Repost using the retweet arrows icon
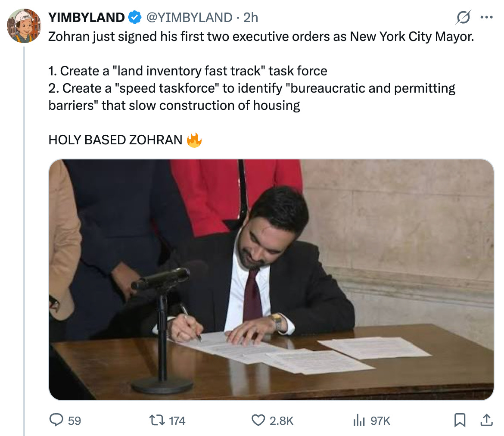This screenshot has height=436, width=504. tap(157, 420)
